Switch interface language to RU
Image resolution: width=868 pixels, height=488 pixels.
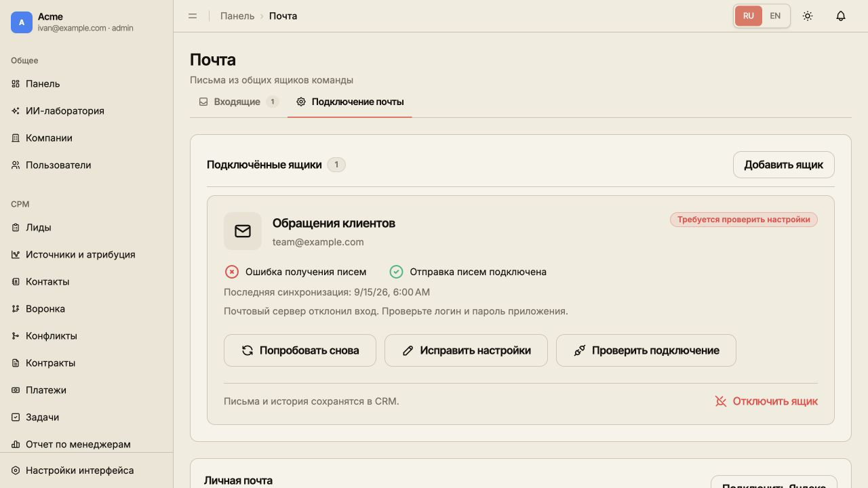click(x=748, y=16)
